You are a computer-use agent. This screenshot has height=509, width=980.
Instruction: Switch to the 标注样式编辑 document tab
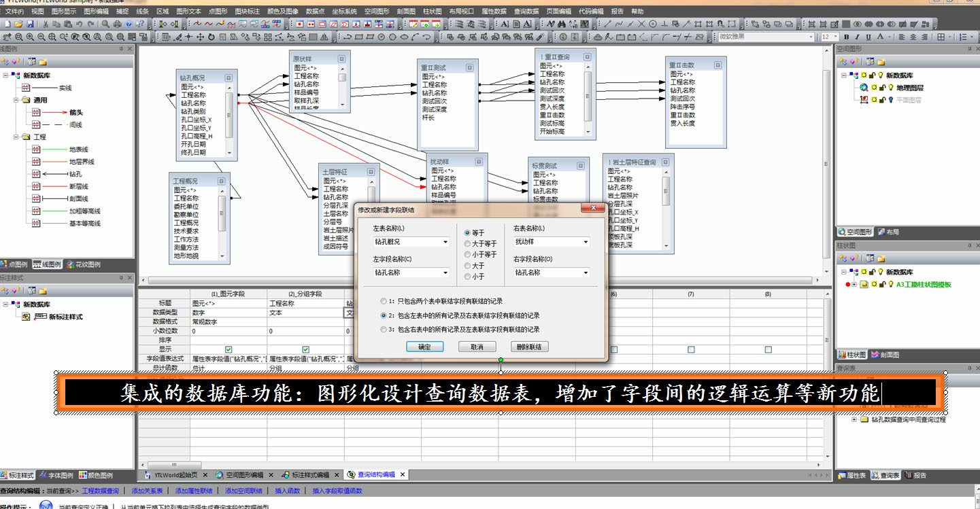pyautogui.click(x=310, y=474)
